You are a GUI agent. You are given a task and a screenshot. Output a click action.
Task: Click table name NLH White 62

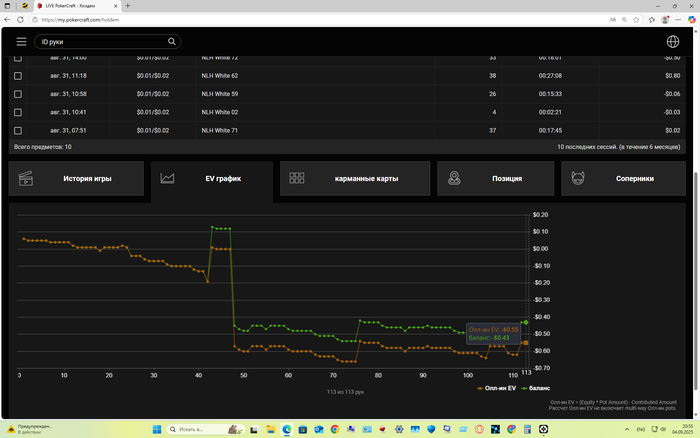tap(220, 76)
